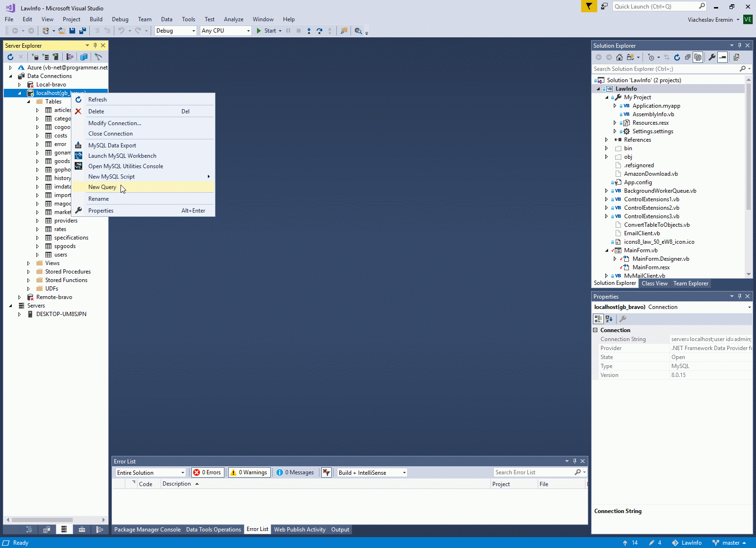Switch Properties to Alphabetical sort

pos(609,319)
